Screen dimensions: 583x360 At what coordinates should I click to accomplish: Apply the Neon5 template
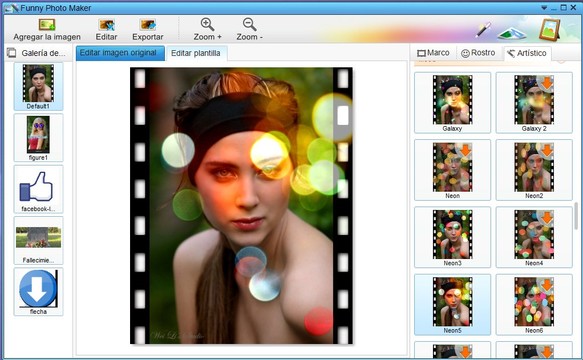tap(452, 305)
